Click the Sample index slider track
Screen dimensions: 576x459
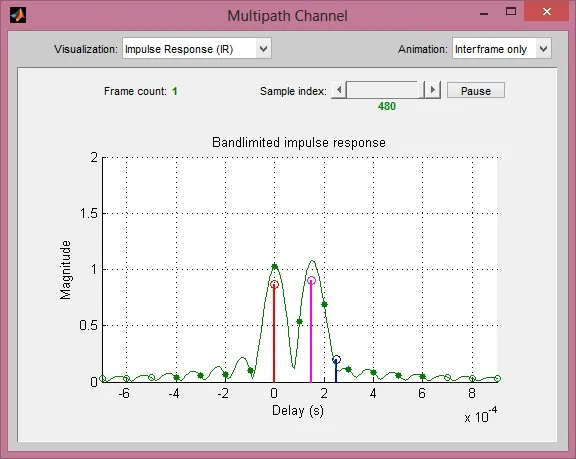[x=385, y=90]
